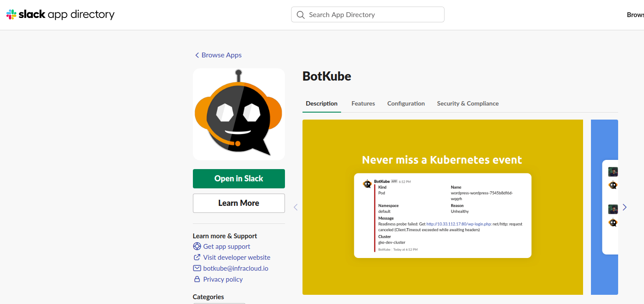Click the wp-login.php URL in the slide
644x304 pixels.
click(459, 224)
